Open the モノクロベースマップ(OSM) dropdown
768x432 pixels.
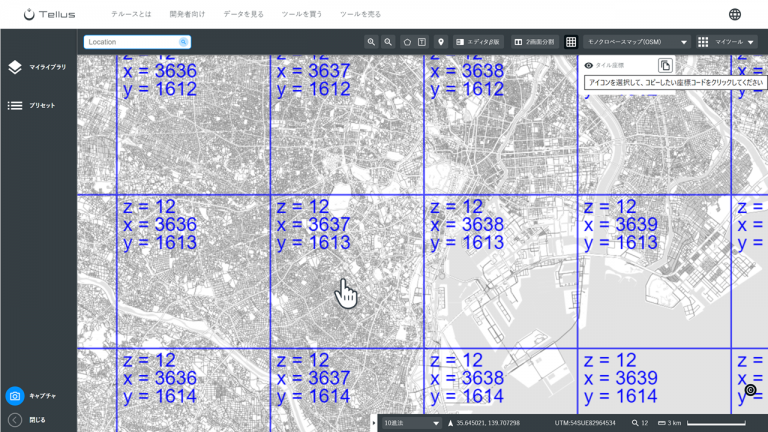(637, 42)
